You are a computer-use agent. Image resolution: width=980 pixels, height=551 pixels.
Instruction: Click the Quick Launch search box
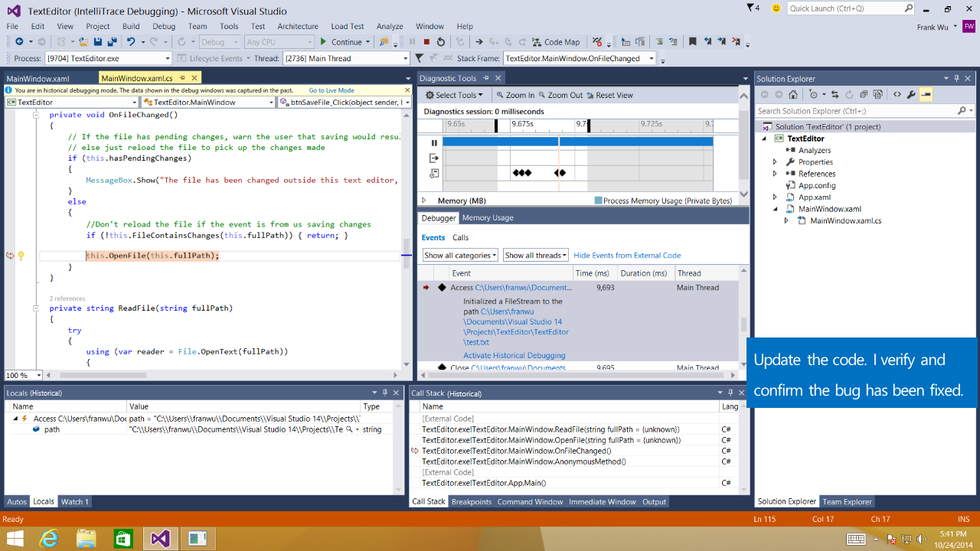(x=851, y=8)
